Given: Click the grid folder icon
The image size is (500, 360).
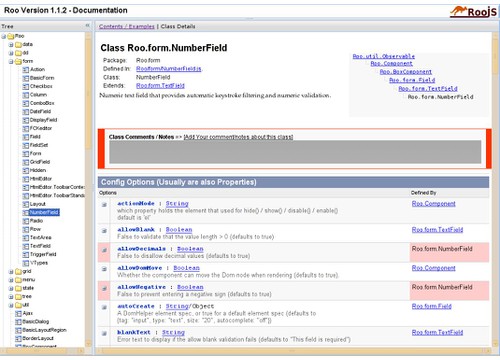Looking at the screenshot, I should point(18,271).
